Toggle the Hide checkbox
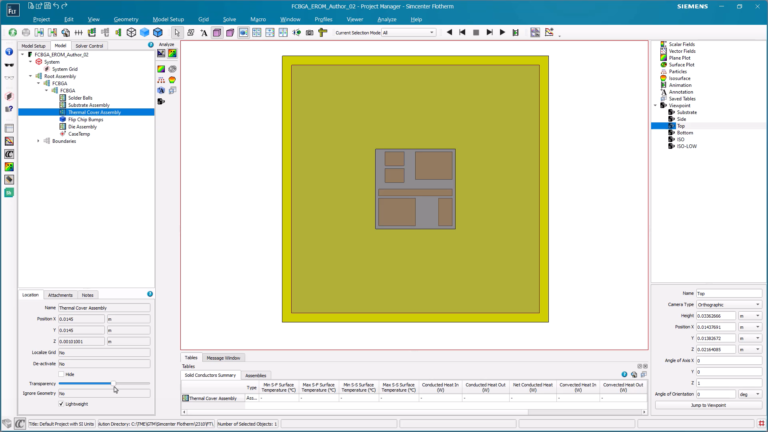The width and height of the screenshot is (768, 432). click(x=61, y=374)
